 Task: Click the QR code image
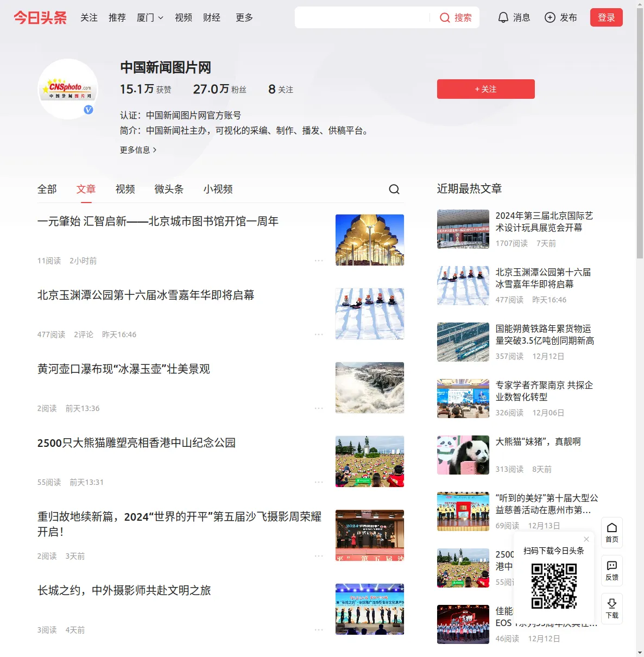[x=554, y=586]
